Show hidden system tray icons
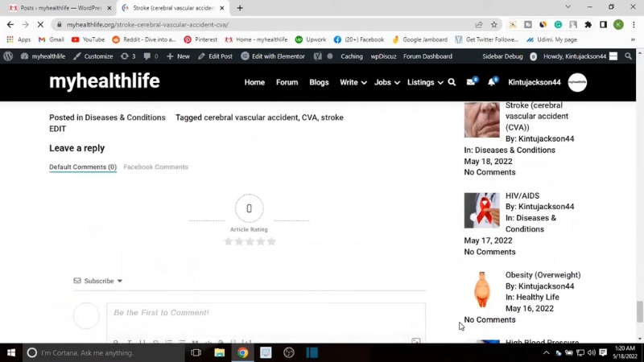644x362 pixels. pyautogui.click(x=546, y=352)
